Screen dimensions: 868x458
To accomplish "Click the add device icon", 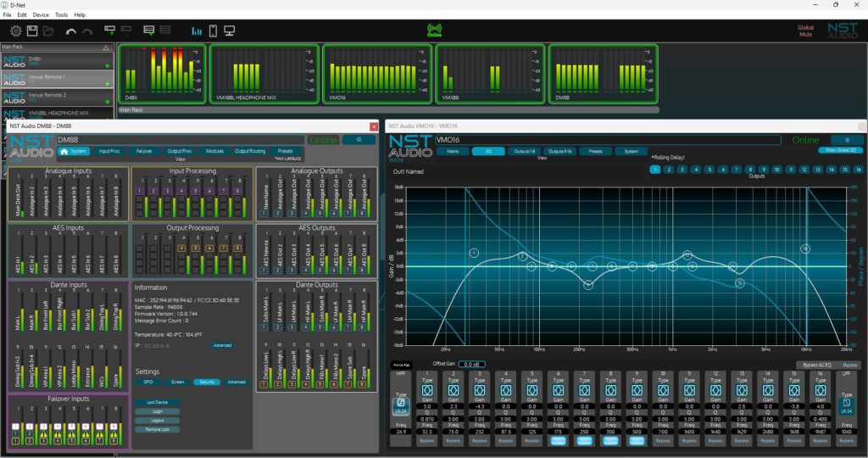I will [x=109, y=30].
